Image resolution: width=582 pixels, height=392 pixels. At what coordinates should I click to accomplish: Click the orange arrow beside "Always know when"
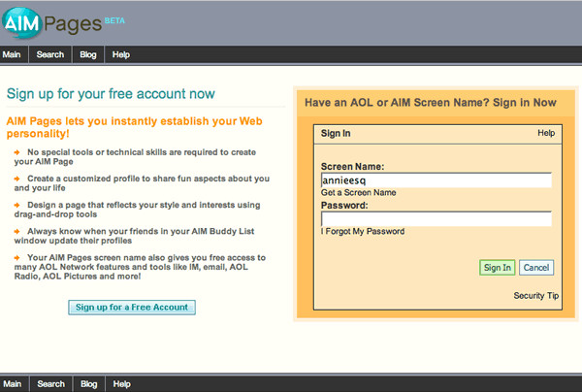point(17,231)
